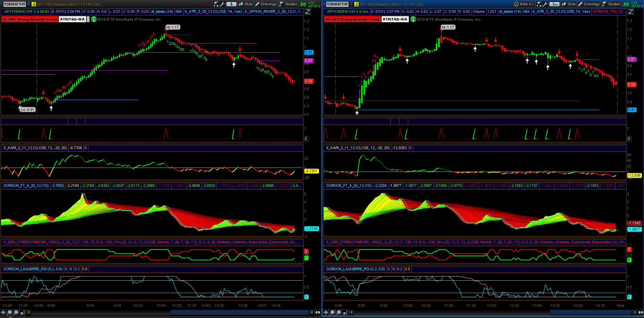This screenshot has width=644, height=318.
Task: Select X_OPTION_PICKER_3_29_12 study label
Action: [x=274, y=11]
